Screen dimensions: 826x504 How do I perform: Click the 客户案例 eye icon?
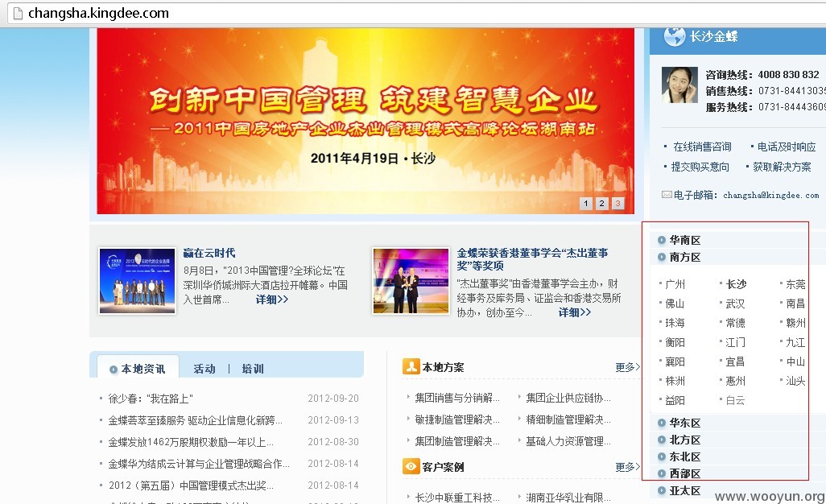411,466
